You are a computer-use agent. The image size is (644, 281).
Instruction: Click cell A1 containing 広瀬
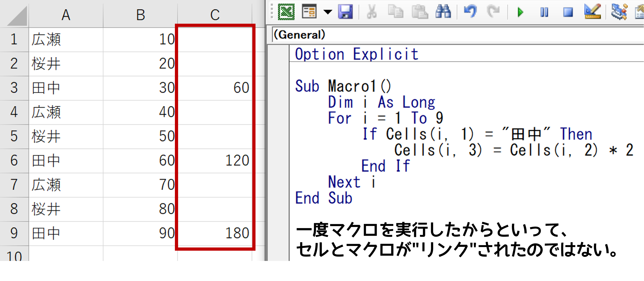pyautogui.click(x=66, y=40)
